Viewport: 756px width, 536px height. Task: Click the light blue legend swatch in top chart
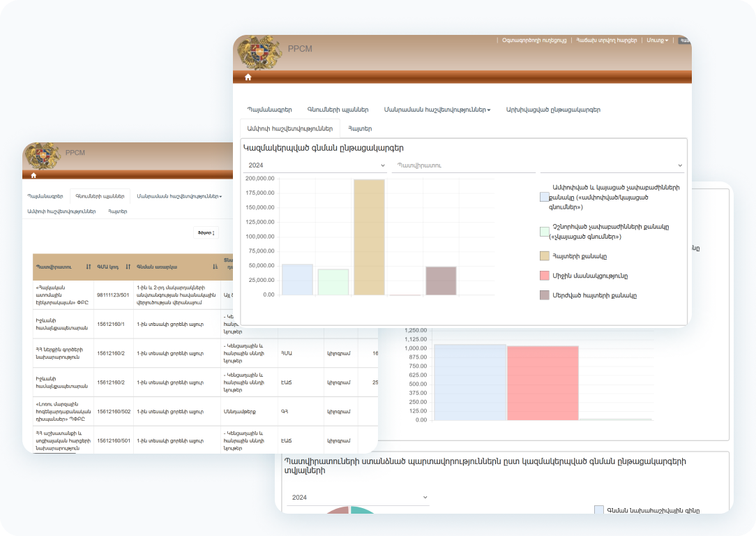[x=544, y=198]
